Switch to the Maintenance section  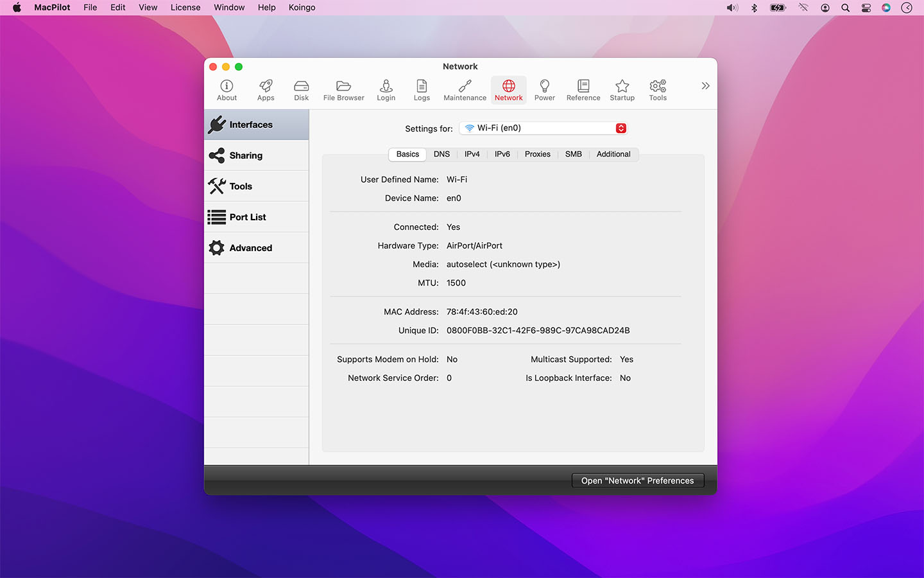tap(465, 90)
